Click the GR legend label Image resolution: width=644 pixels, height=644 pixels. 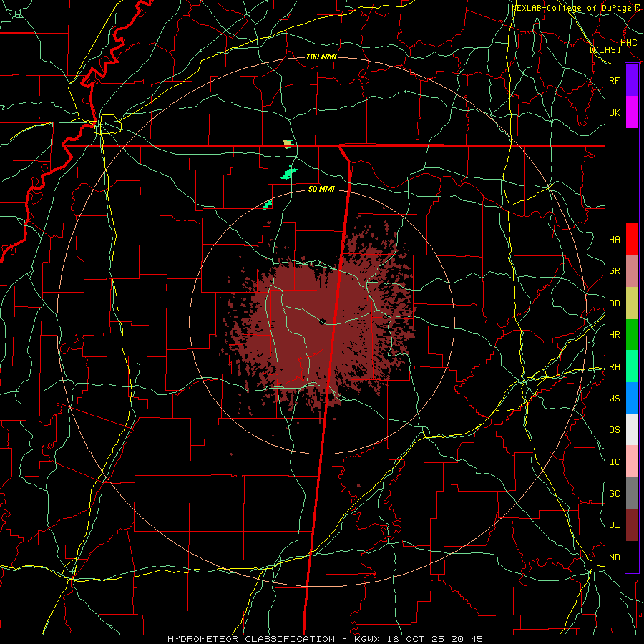point(615,271)
